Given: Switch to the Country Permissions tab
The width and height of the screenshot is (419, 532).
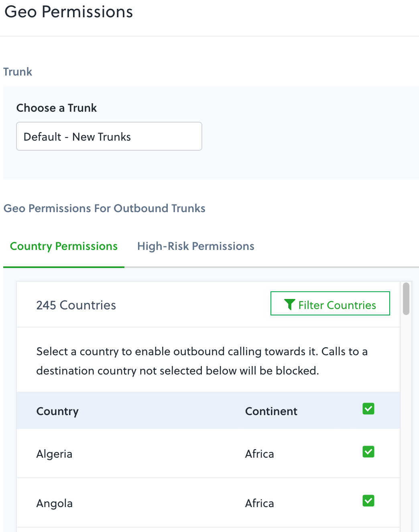Looking at the screenshot, I should 64,246.
